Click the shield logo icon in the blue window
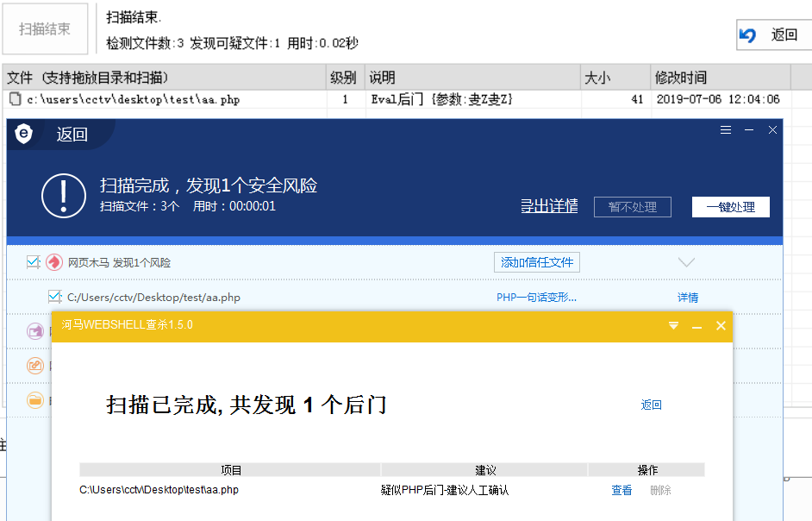This screenshot has width=812, height=521. (x=24, y=134)
